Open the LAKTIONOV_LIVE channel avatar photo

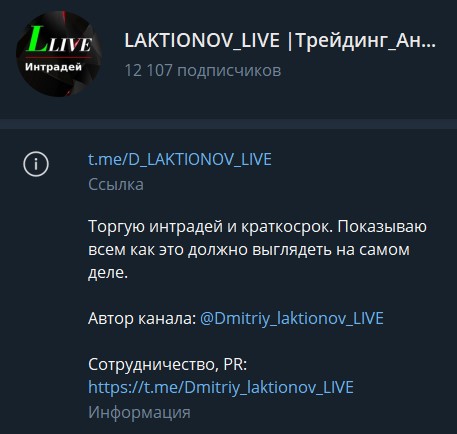(x=59, y=54)
